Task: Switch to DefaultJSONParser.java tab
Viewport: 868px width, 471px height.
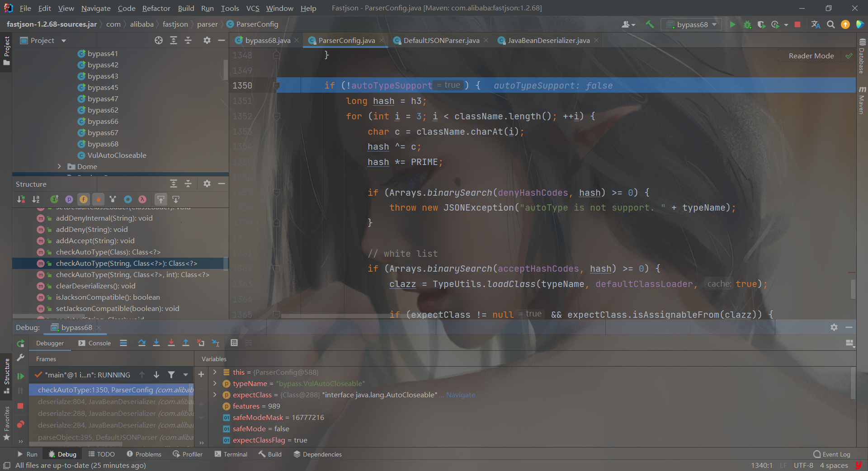Action: pos(441,40)
